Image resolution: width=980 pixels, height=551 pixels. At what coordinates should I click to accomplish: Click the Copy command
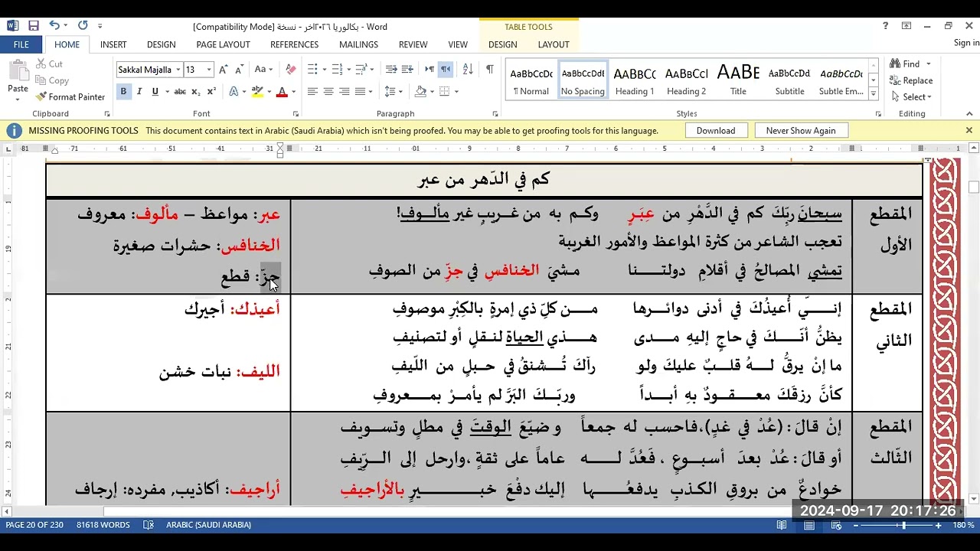pos(52,80)
